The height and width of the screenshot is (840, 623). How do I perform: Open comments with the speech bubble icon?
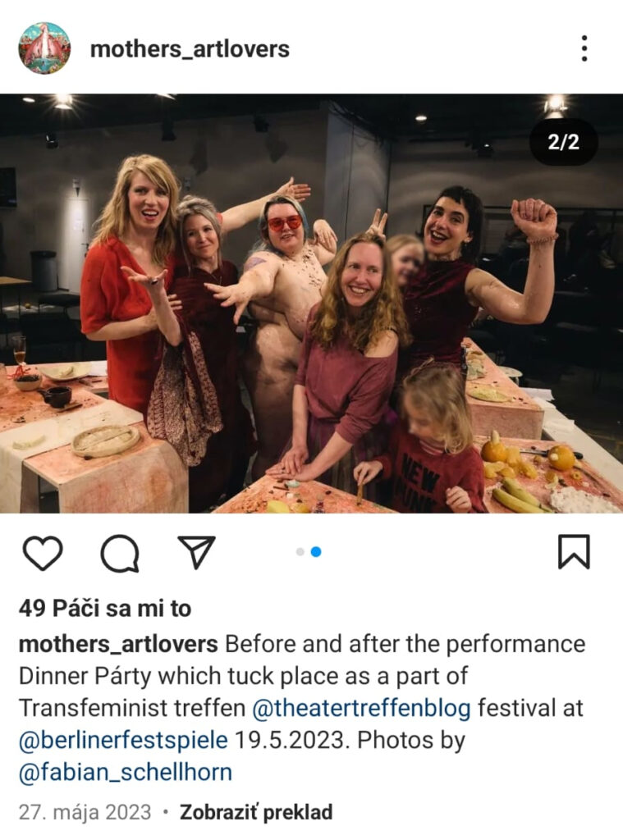point(119,554)
